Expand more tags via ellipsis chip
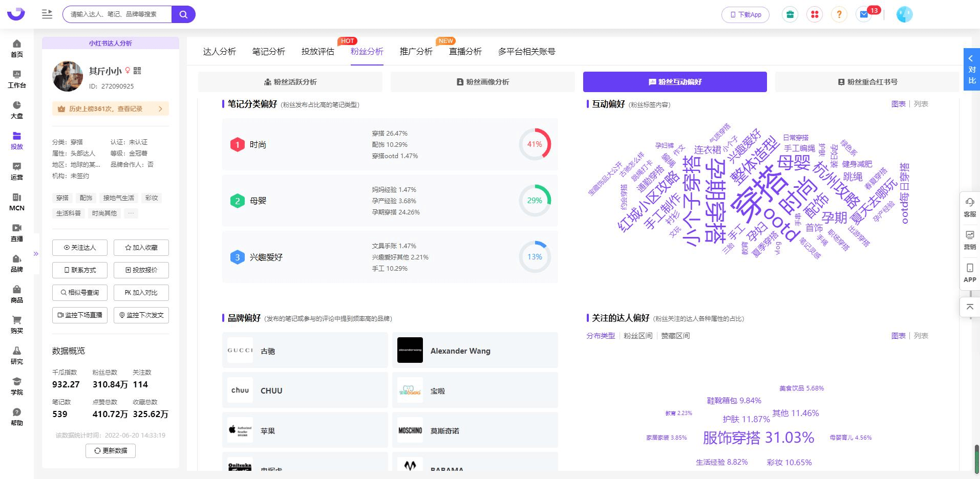This screenshot has height=479, width=980. pos(131,213)
